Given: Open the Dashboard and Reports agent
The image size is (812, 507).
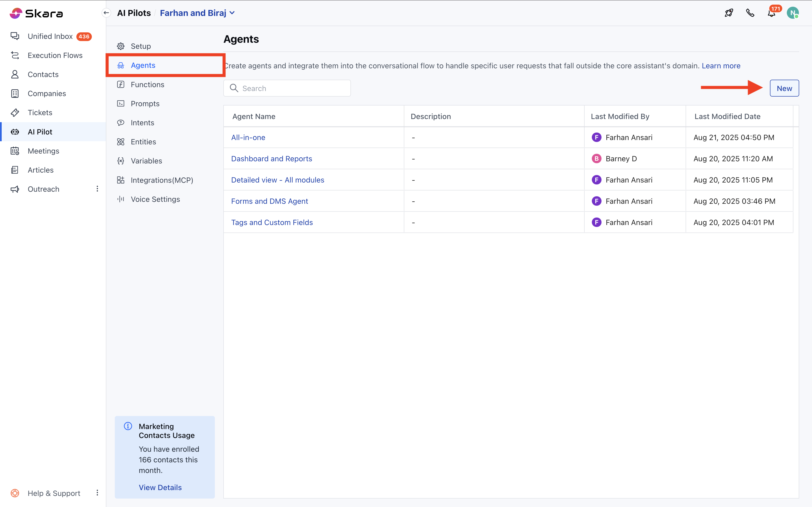Looking at the screenshot, I should coord(271,159).
